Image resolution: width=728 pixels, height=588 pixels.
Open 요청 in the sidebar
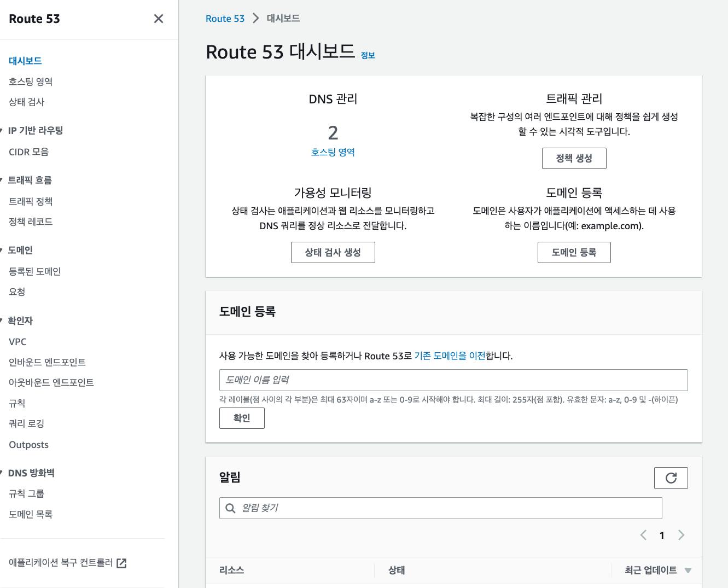click(17, 292)
